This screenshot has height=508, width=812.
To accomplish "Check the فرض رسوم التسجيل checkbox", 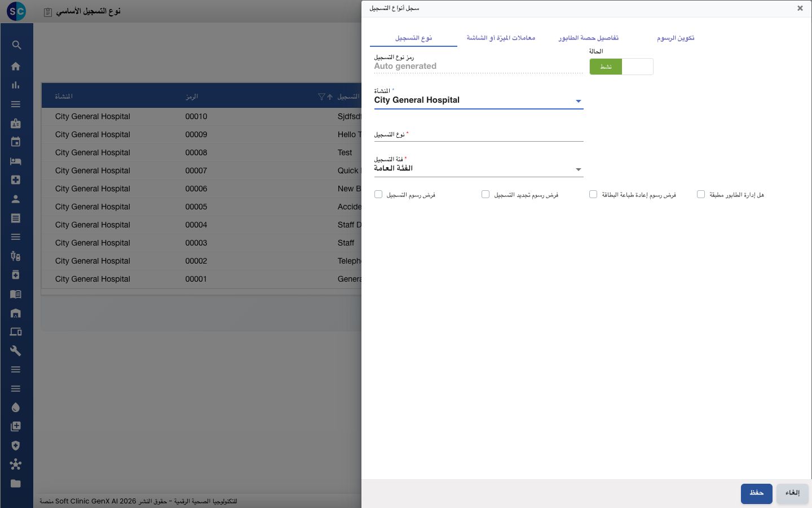I will [x=378, y=194].
